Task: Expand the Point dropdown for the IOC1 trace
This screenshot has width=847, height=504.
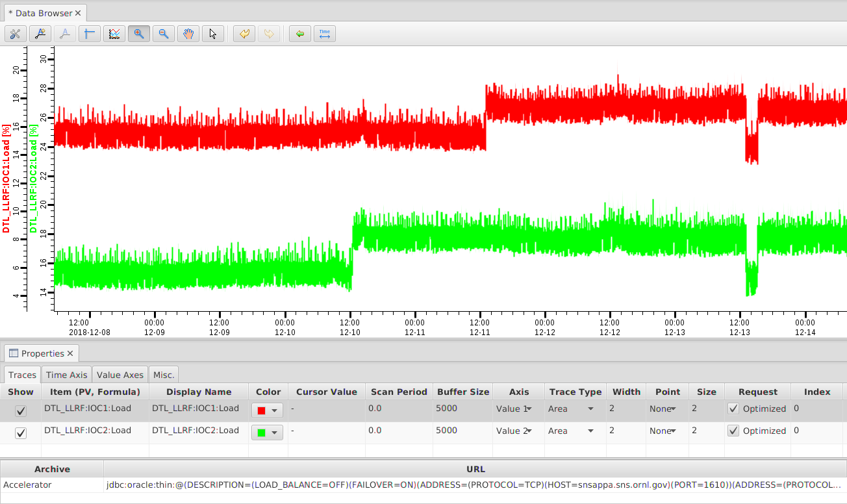Action: (x=674, y=409)
